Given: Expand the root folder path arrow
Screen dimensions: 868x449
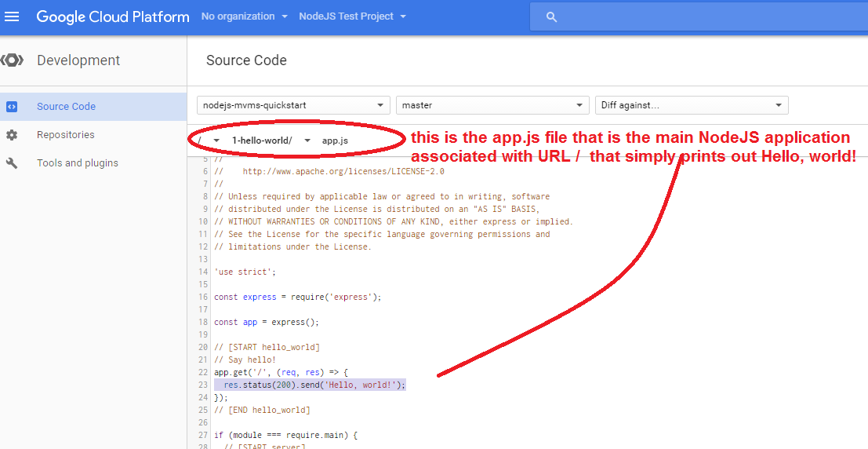Looking at the screenshot, I should point(216,141).
